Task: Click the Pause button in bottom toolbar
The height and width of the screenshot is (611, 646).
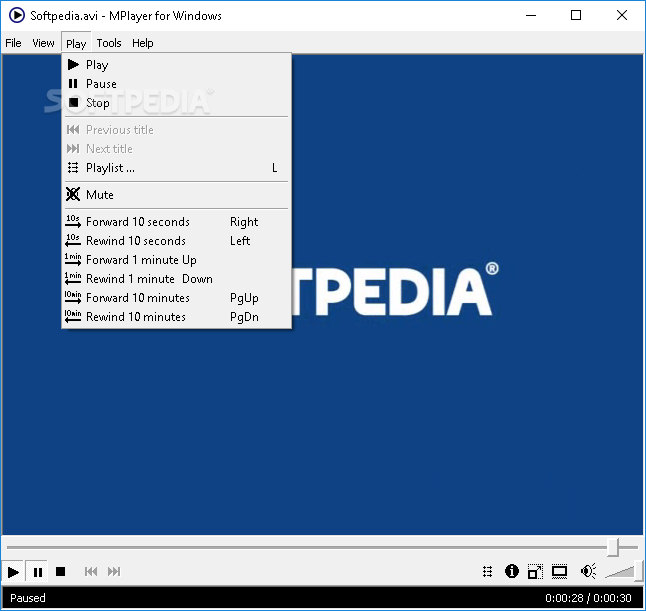Action: click(x=37, y=572)
